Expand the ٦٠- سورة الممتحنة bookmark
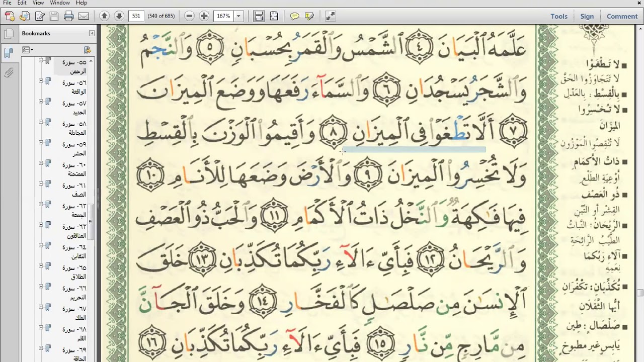644x362 pixels. coord(41,163)
